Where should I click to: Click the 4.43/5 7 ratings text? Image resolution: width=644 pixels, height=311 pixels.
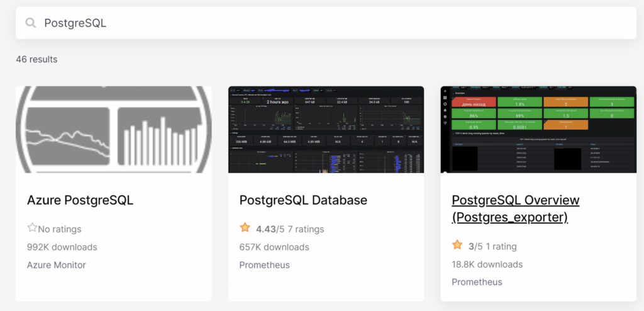[x=290, y=229]
